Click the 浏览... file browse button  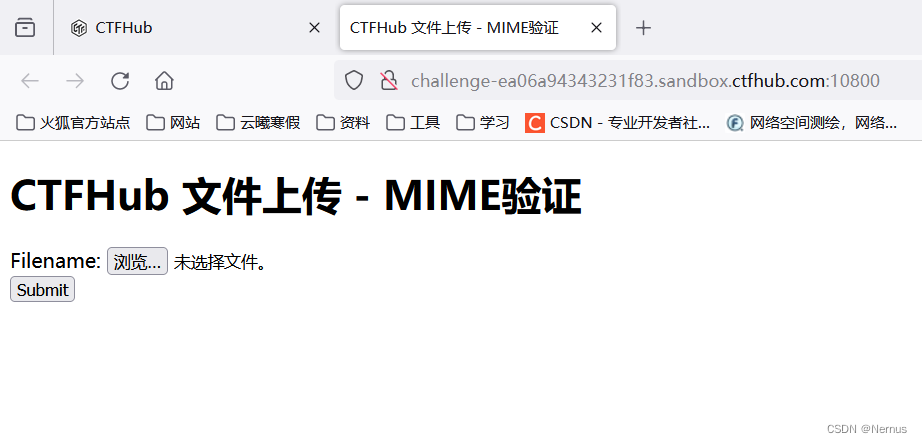pyautogui.click(x=137, y=261)
